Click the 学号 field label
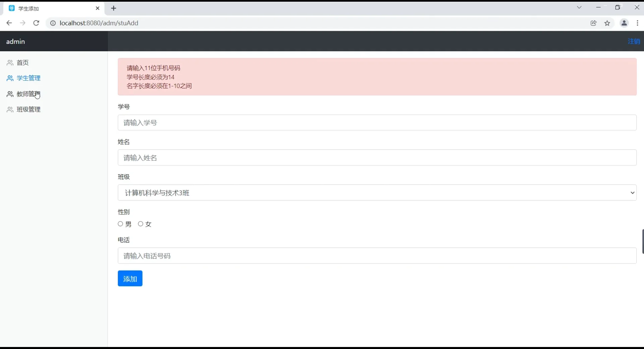This screenshot has height=349, width=644. (x=124, y=107)
